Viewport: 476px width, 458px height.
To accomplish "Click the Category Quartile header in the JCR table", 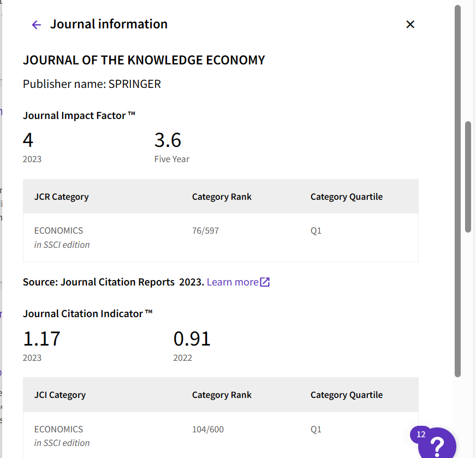I will [346, 197].
